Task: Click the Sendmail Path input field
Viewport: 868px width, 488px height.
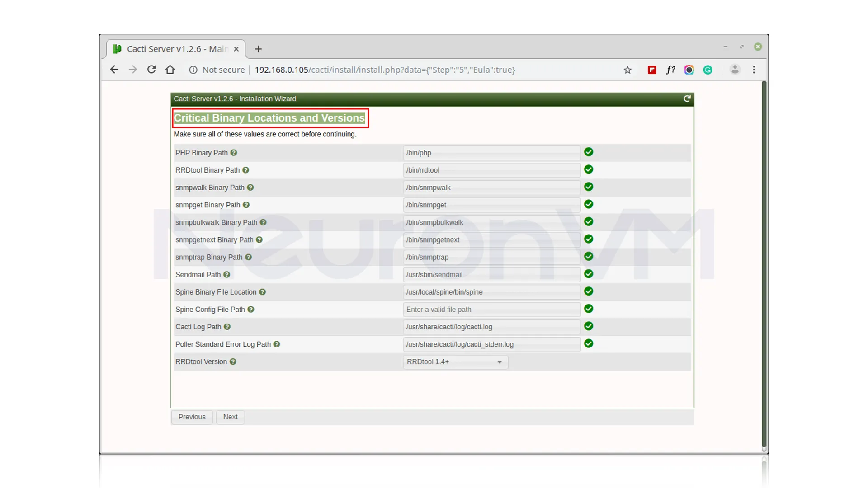Action: [491, 274]
